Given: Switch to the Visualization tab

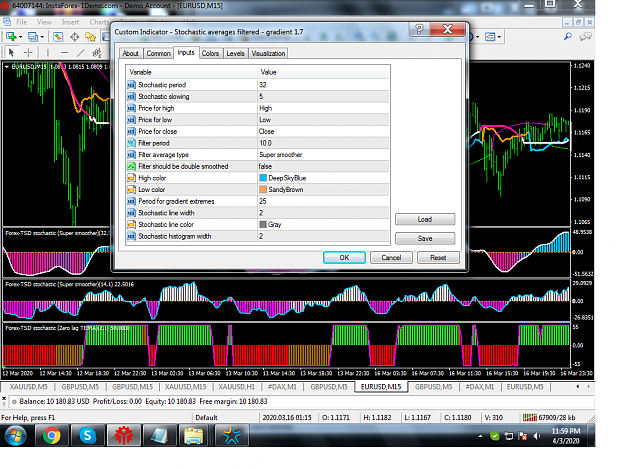Looking at the screenshot, I should [268, 53].
